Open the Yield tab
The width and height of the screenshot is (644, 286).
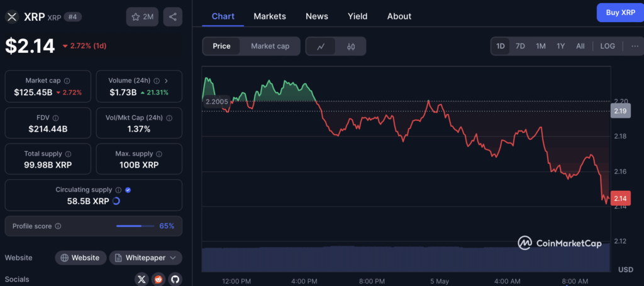358,16
